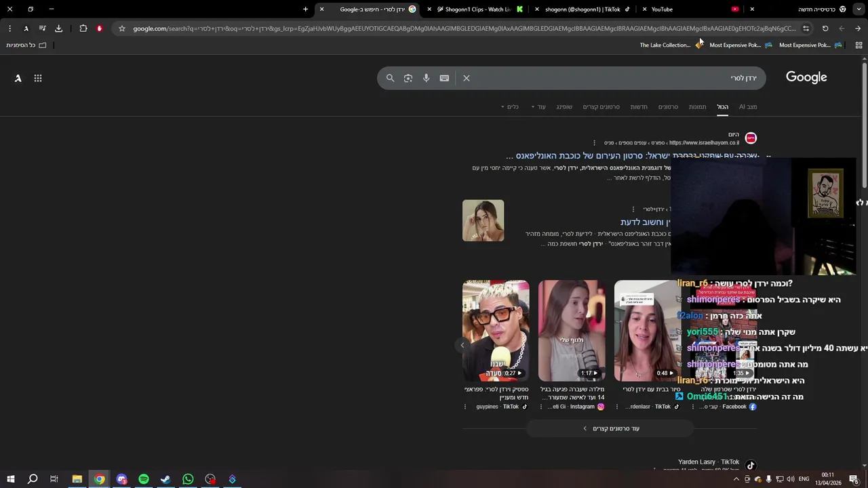868x488 pixels.
Task: Open Steam from the taskbar
Action: pos(165,479)
